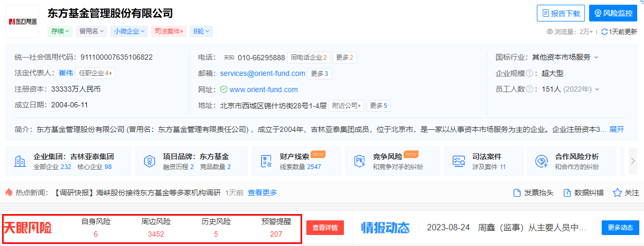Open 数据纠错 data correction
Screen dimensions: 644x246
click(583, 193)
